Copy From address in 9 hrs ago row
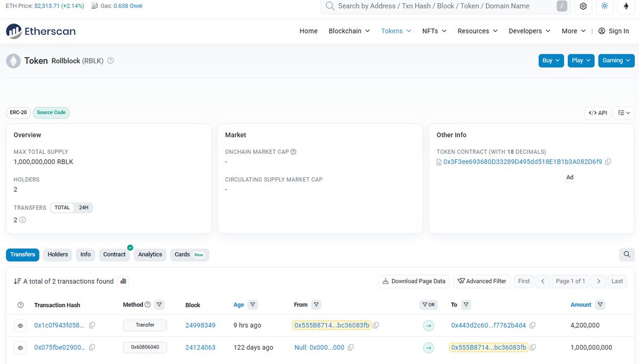Viewport: 639px width, 364px height. click(x=376, y=325)
